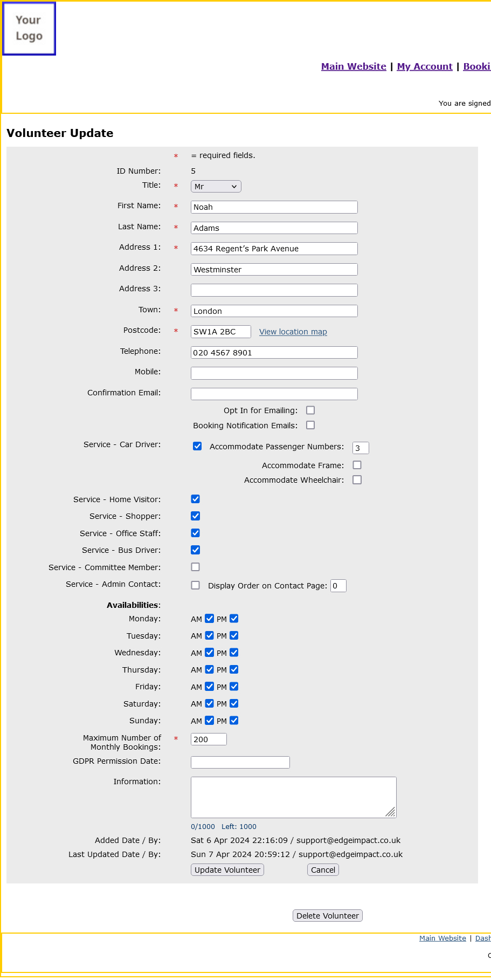Screen dimensions: 491x980
Task: Check the Accommodate Frame box
Action: tap(357, 465)
